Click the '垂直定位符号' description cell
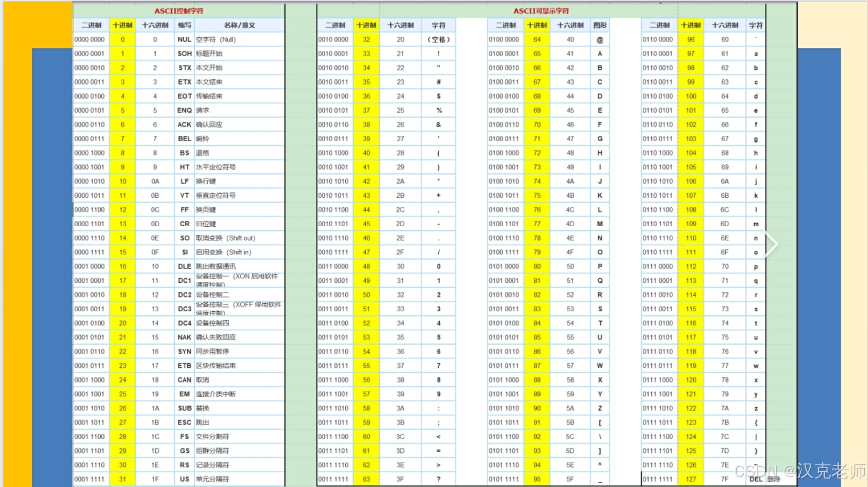868x487 pixels. (239, 195)
